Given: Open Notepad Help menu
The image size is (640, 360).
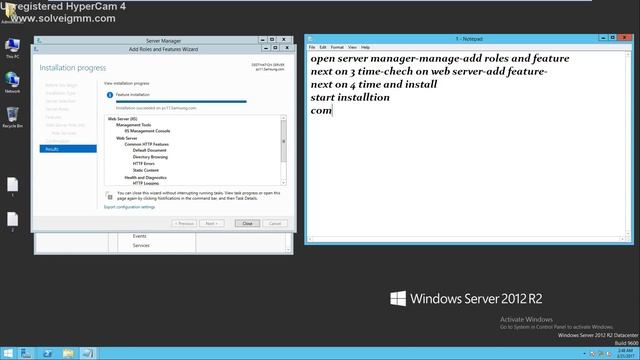Looking at the screenshot, I should pos(365,47).
